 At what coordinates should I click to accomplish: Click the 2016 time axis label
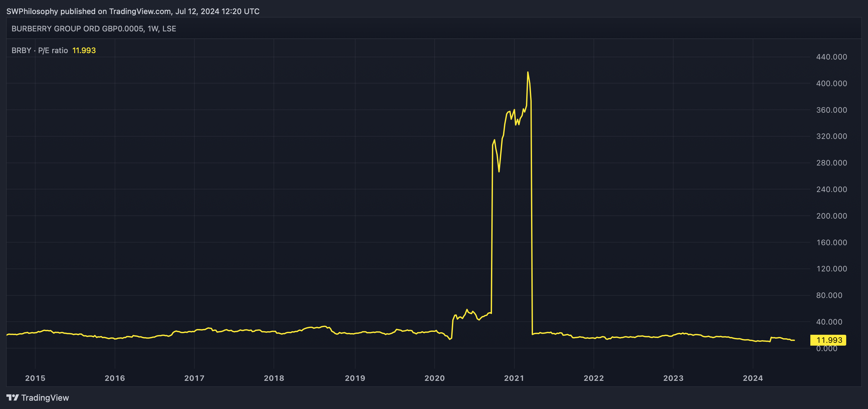[115, 378]
